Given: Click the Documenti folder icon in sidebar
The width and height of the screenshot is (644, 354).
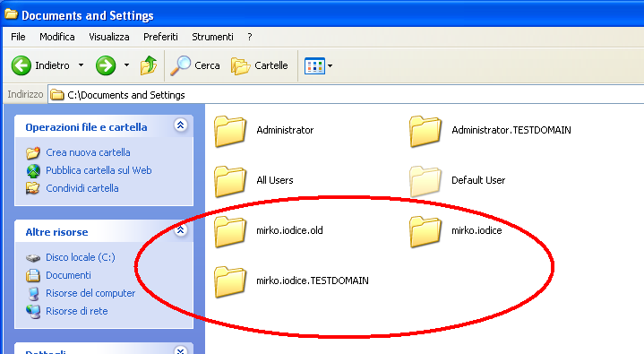Looking at the screenshot, I should pos(33,275).
